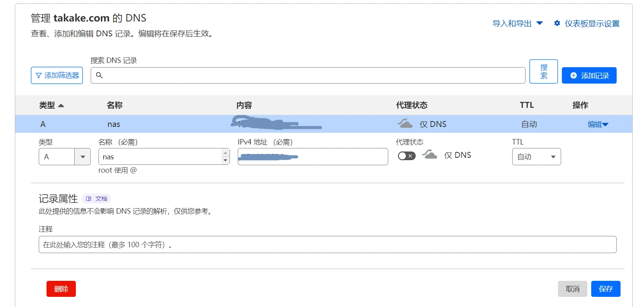The height and width of the screenshot is (307, 644).
Task: Click the 注释 comment input field
Action: point(327,245)
